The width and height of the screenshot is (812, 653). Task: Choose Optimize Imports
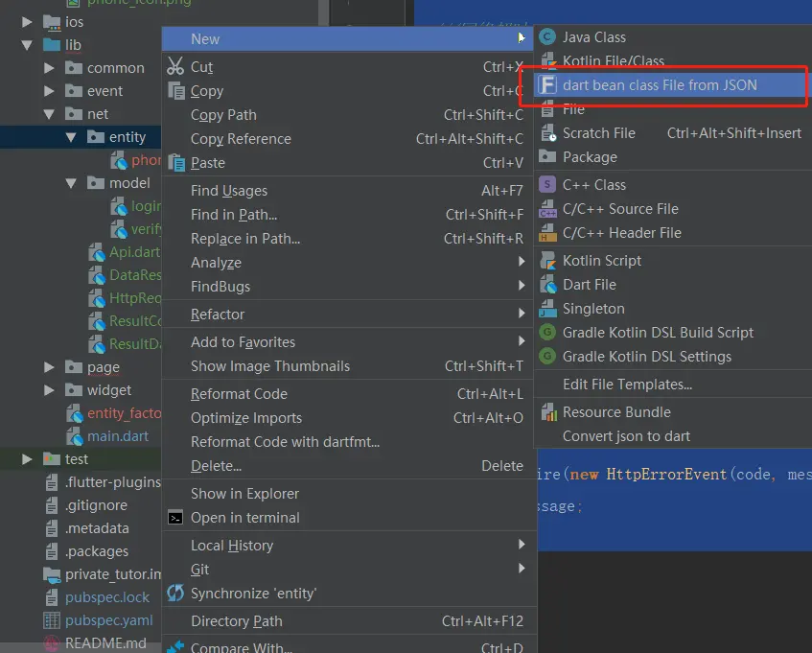[x=347, y=417]
